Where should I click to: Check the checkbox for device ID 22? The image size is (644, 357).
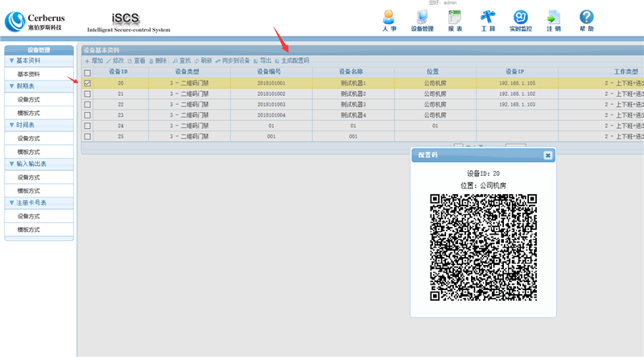(88, 105)
